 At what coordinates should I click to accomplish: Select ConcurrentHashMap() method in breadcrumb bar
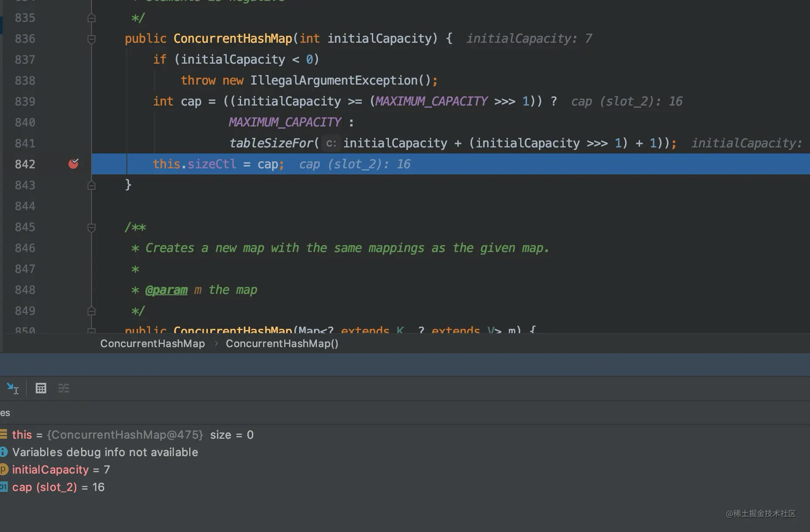point(282,344)
